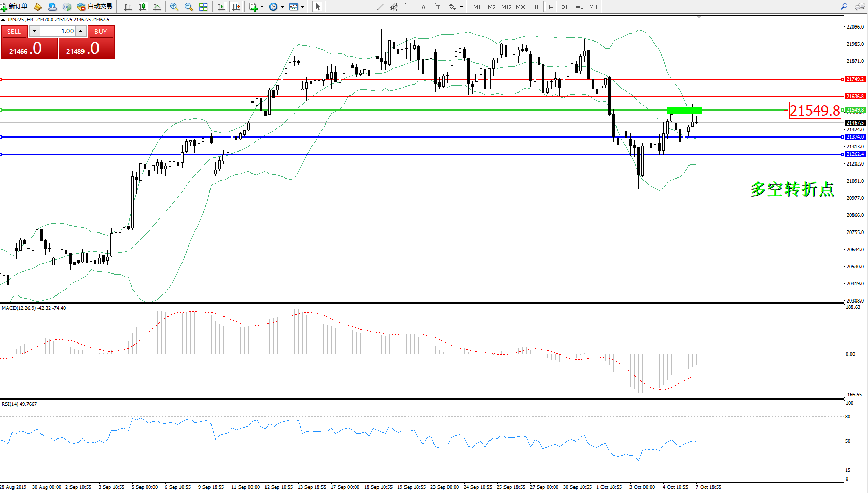The height and width of the screenshot is (494, 868).
Task: Select the Fibonacci retracement tool
Action: click(x=409, y=7)
